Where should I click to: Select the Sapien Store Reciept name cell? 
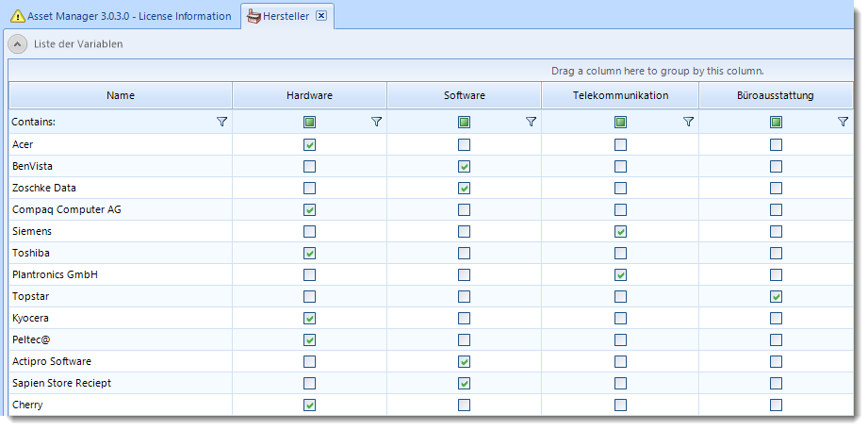tap(120, 383)
